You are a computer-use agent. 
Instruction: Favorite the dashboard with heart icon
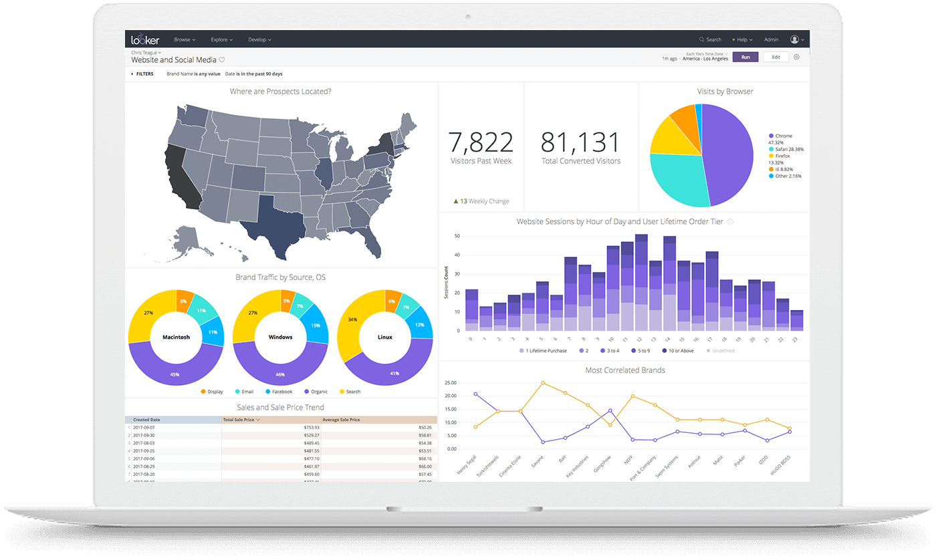[x=222, y=60]
